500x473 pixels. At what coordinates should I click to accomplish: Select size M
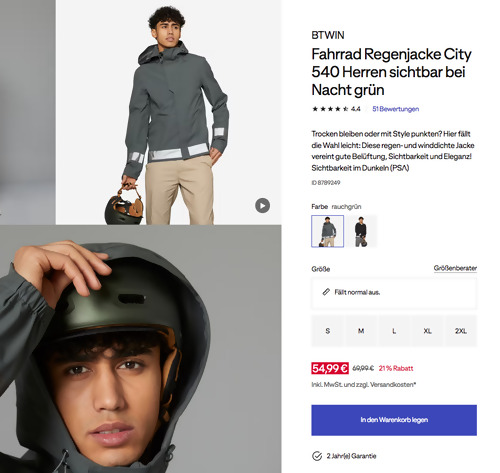coord(361,331)
